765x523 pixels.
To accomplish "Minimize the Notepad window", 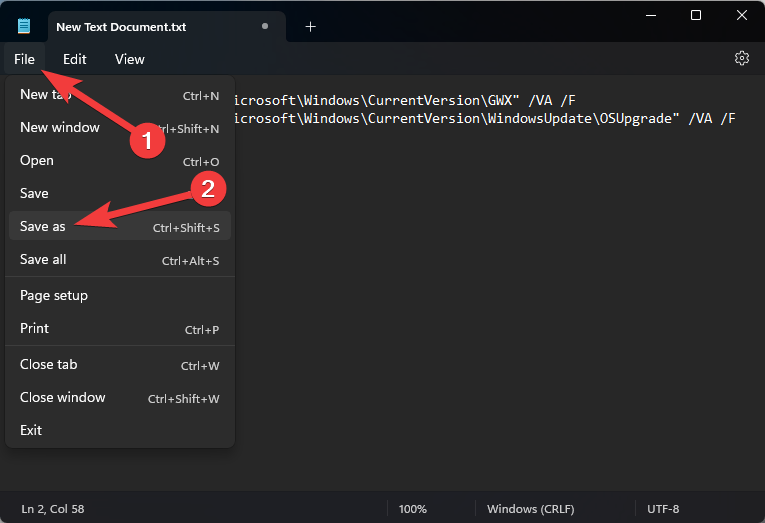I will (650, 15).
